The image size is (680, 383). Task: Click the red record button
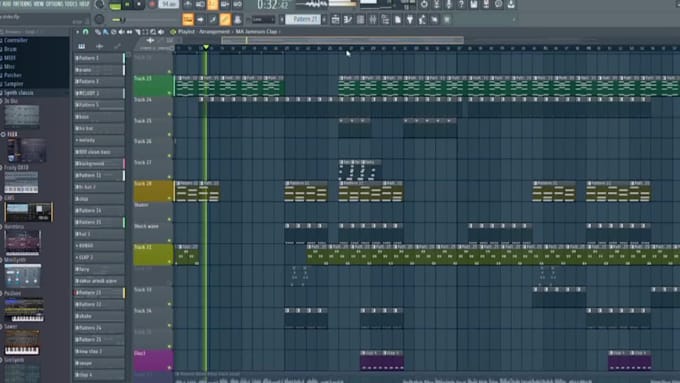point(152,4)
